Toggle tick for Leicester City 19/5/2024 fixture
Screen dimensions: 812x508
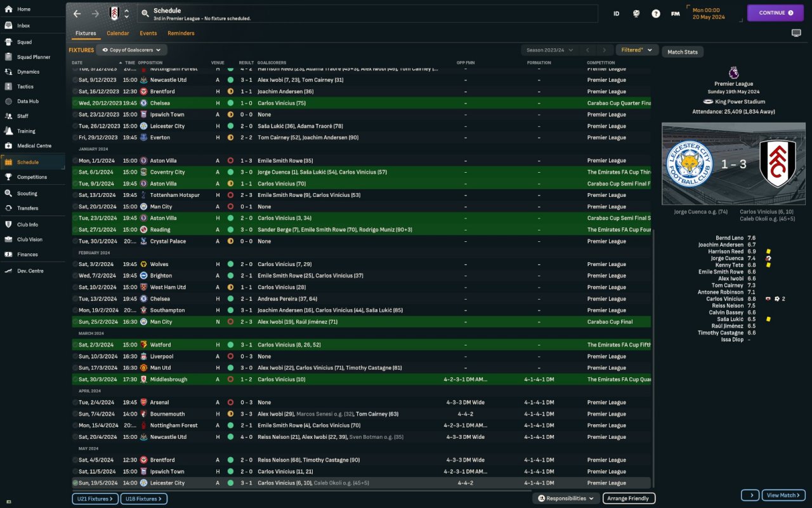tap(75, 483)
